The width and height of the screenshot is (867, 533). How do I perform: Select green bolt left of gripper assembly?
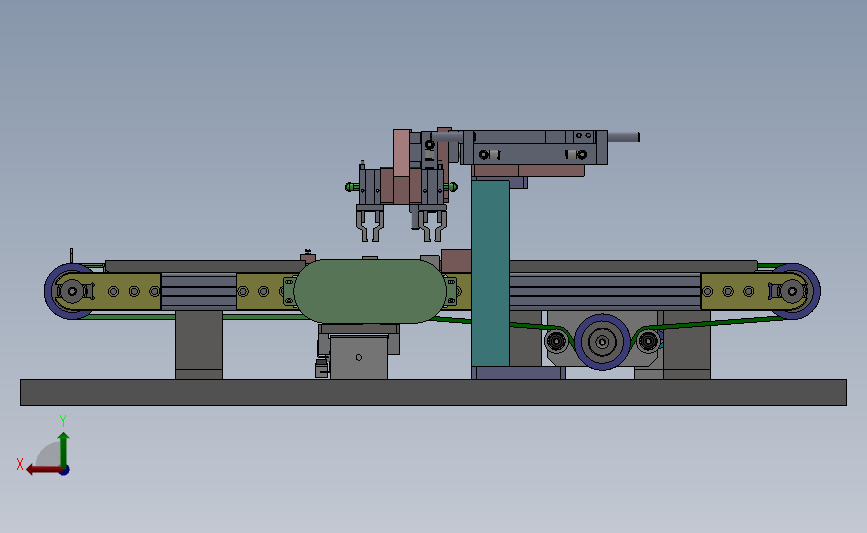tap(352, 187)
